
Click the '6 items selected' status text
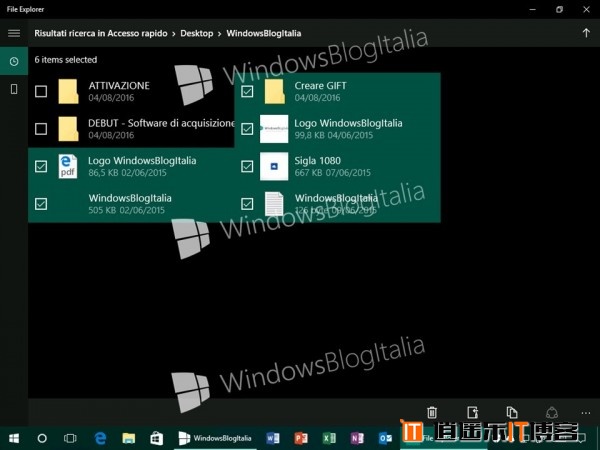click(66, 60)
